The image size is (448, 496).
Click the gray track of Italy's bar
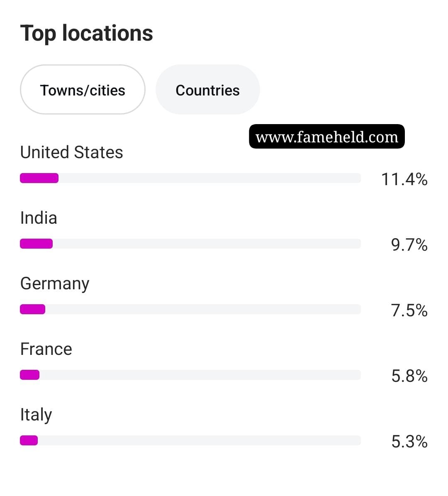(x=199, y=440)
